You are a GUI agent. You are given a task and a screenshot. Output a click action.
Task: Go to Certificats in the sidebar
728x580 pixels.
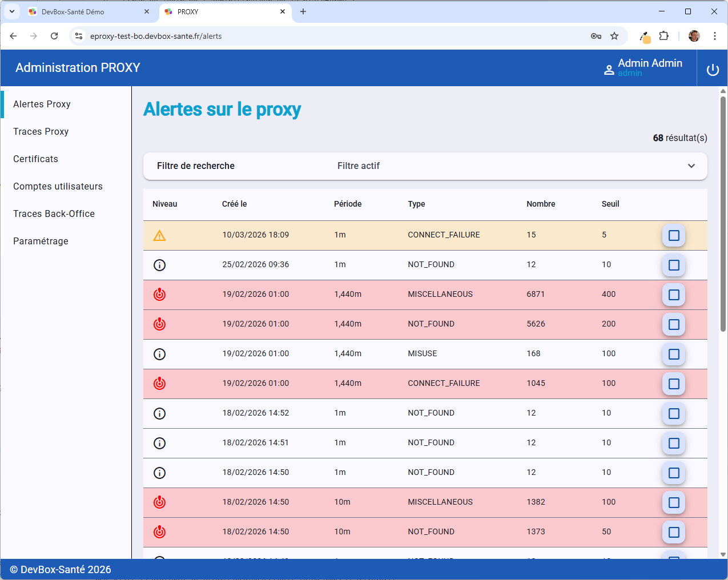click(35, 159)
